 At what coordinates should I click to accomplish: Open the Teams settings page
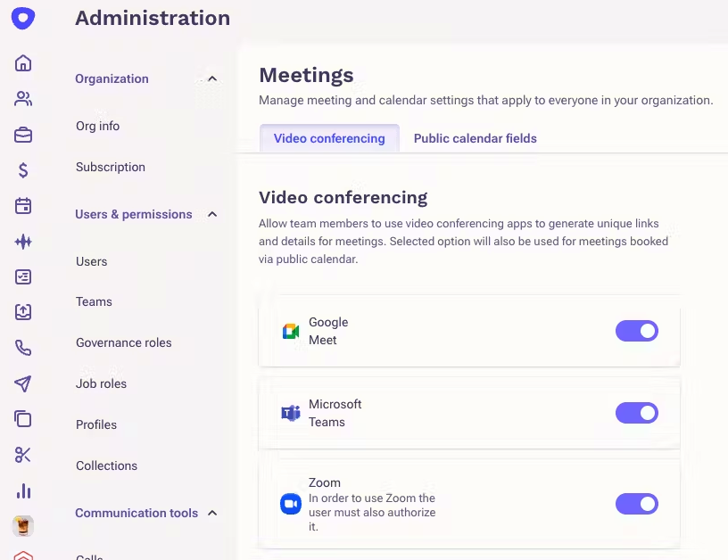(x=94, y=301)
